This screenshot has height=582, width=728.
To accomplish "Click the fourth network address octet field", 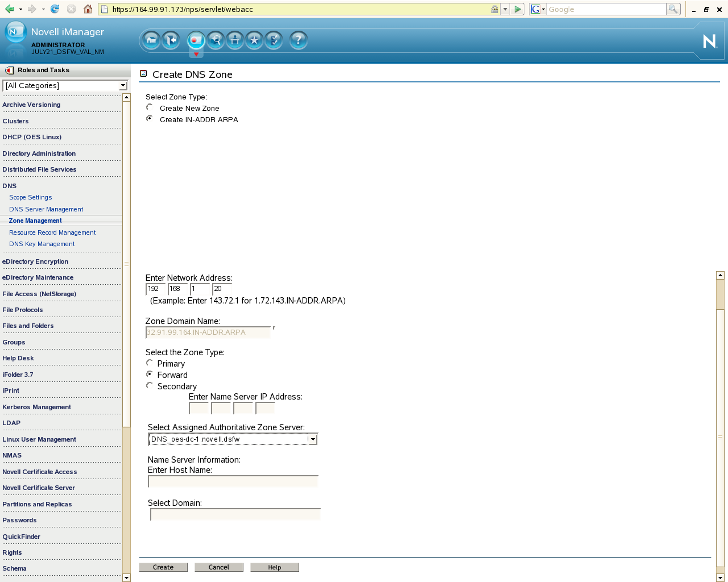I will click(x=222, y=289).
